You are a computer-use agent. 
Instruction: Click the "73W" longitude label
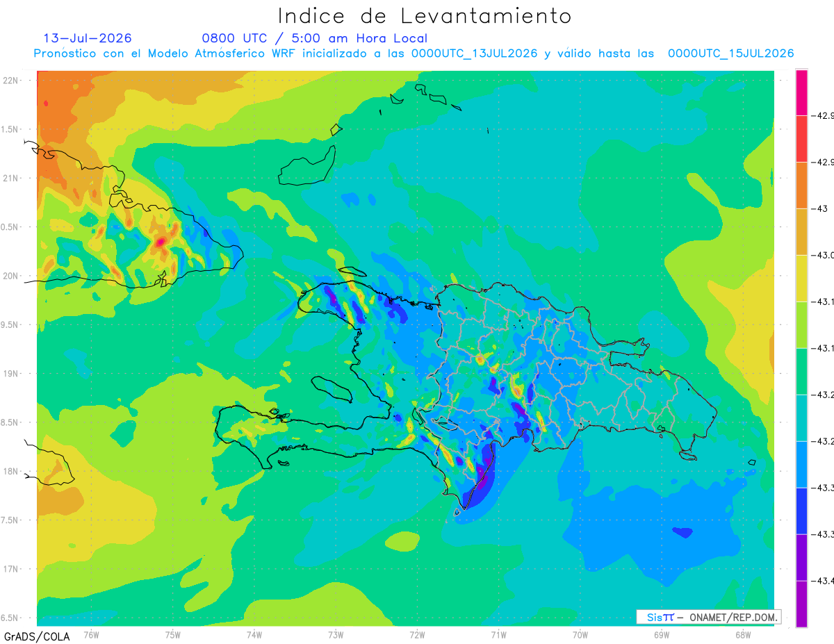point(336,635)
